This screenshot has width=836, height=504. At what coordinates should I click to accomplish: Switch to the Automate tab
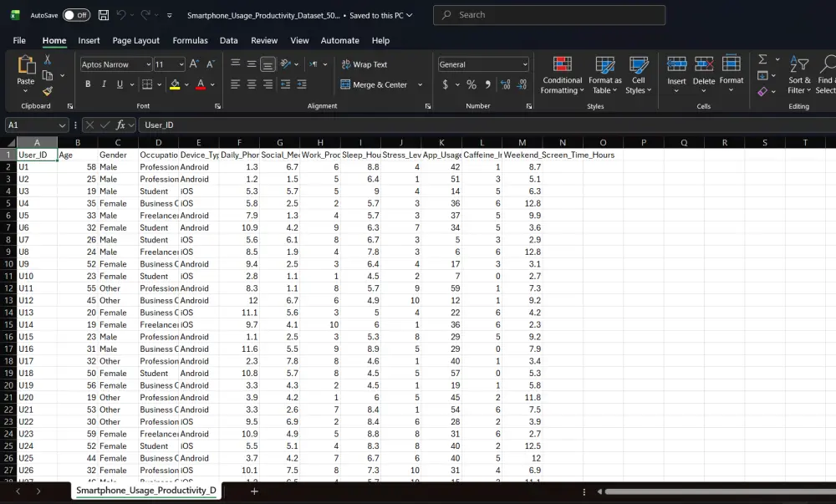pos(339,40)
